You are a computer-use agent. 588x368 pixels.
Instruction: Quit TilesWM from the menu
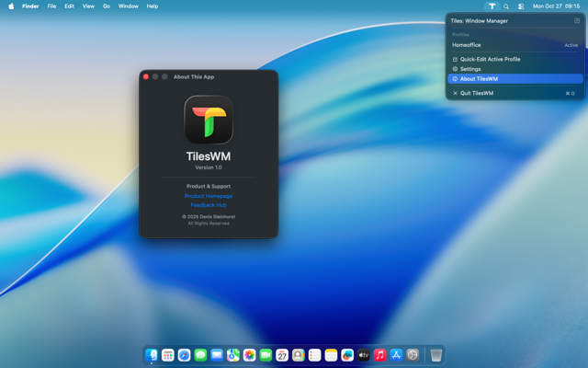click(476, 93)
